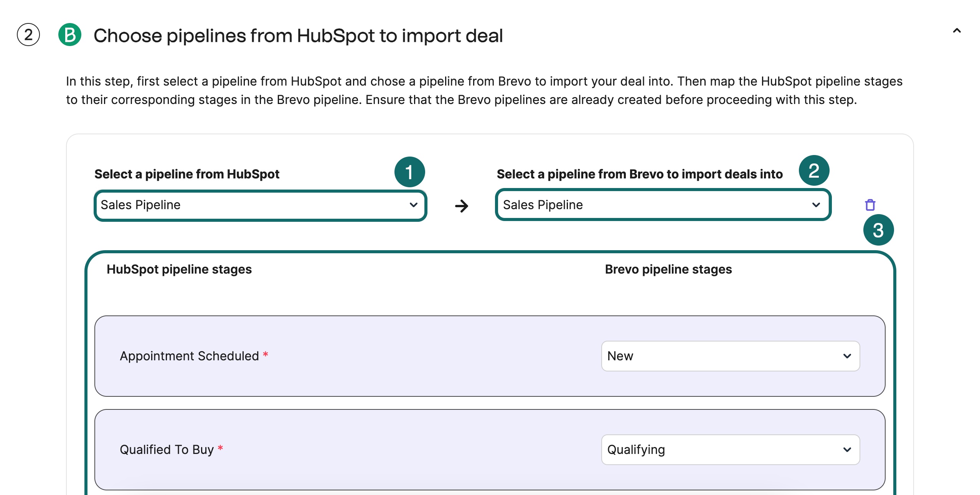
Task: Click the heading 'Choose pipelines from HubSpot to import deal'
Action: [299, 35]
